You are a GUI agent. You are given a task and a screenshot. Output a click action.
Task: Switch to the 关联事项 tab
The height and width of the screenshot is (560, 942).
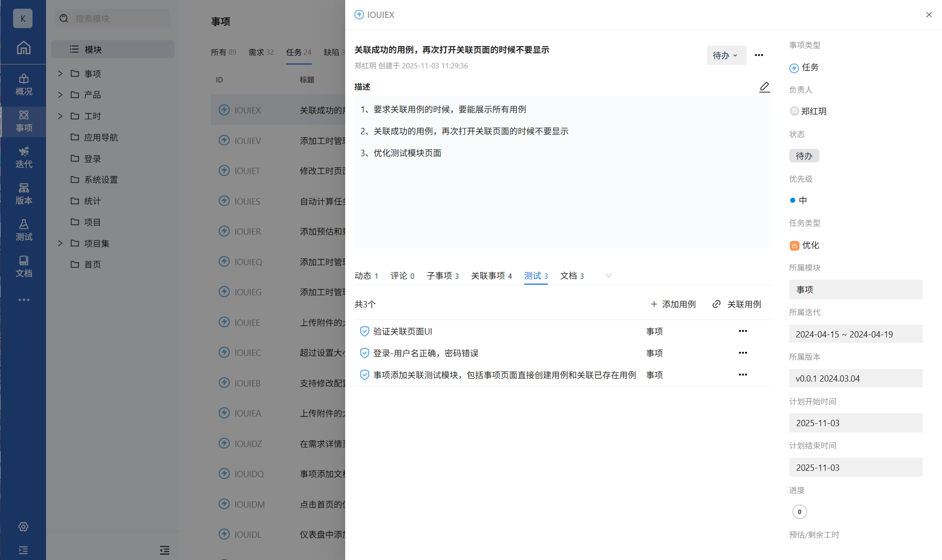coord(491,275)
